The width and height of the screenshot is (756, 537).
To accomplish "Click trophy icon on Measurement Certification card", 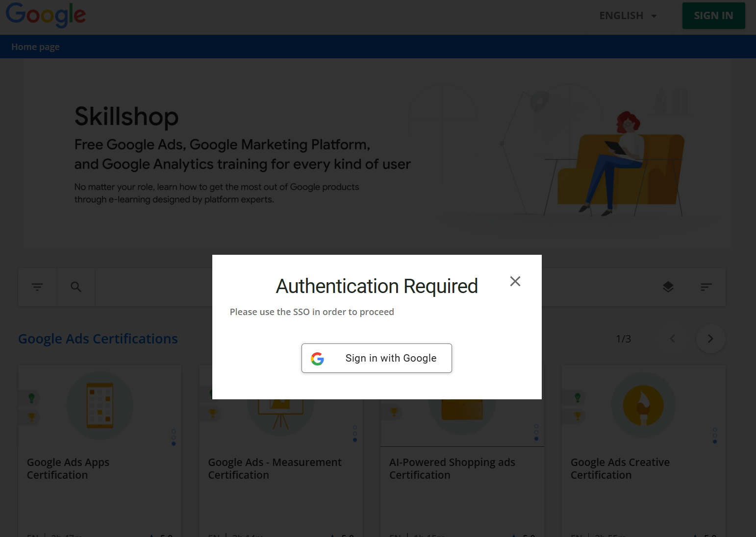I will point(212,413).
